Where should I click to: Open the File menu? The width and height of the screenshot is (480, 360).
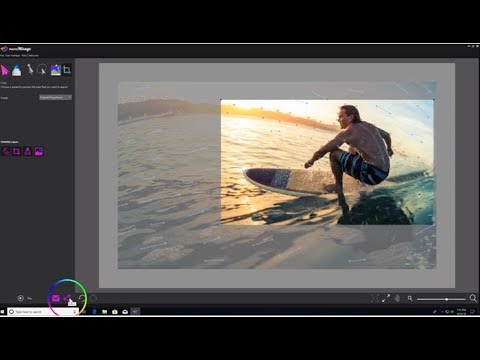(x=2, y=56)
